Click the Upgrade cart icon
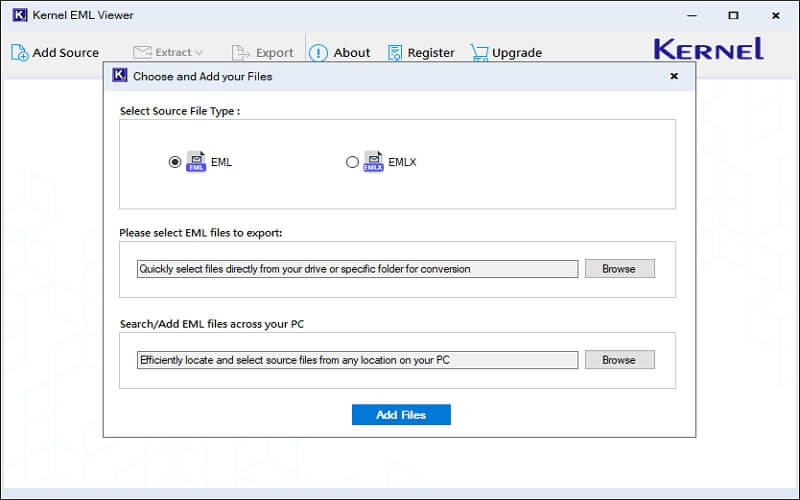The width and height of the screenshot is (800, 500). coord(479,53)
